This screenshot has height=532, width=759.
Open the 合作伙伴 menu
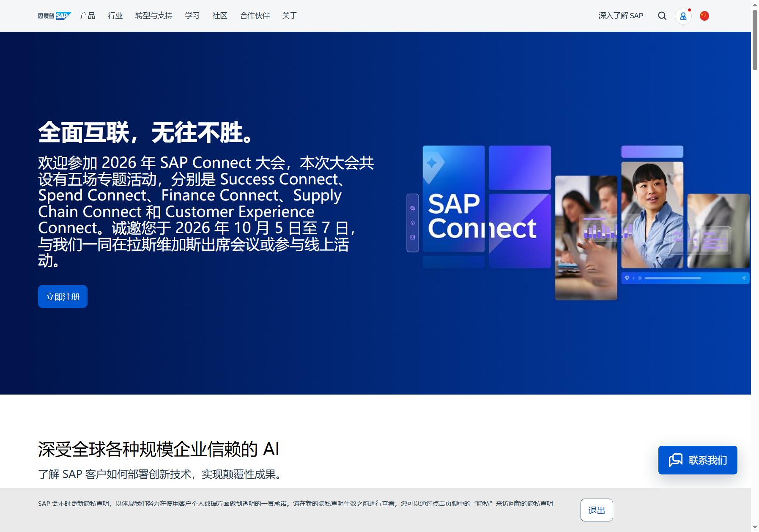(255, 16)
